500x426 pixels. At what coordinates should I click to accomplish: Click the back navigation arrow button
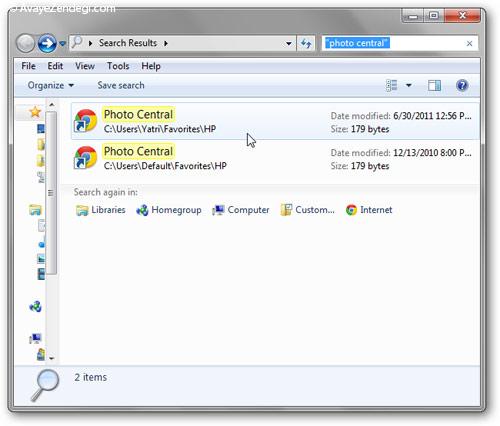pyautogui.click(x=25, y=43)
